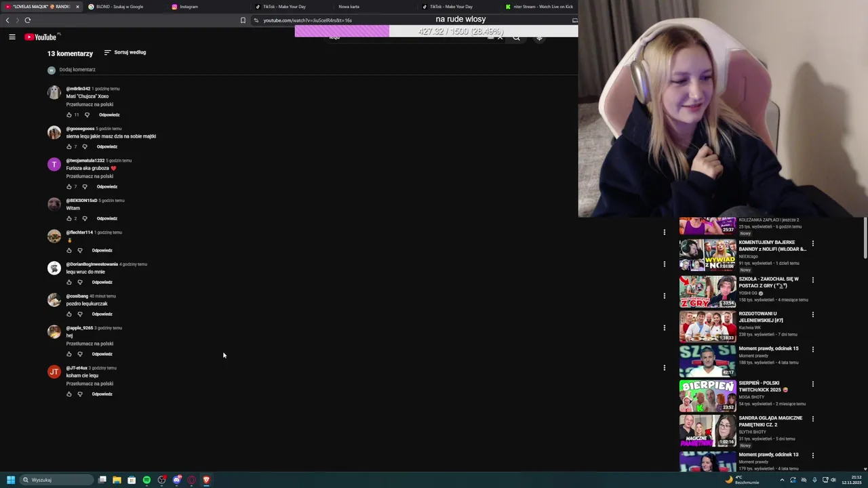Dislike the comment by @flechter114
This screenshot has width=868, height=488.
pyautogui.click(x=80, y=250)
